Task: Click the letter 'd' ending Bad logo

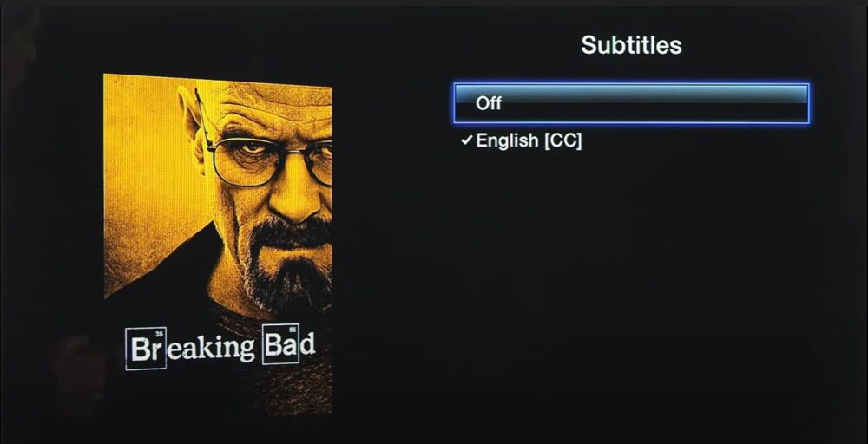Action: [308, 344]
